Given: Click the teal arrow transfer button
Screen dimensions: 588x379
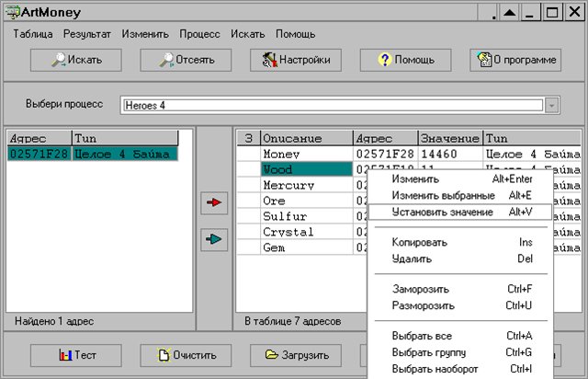Looking at the screenshot, I should pyautogui.click(x=215, y=239).
